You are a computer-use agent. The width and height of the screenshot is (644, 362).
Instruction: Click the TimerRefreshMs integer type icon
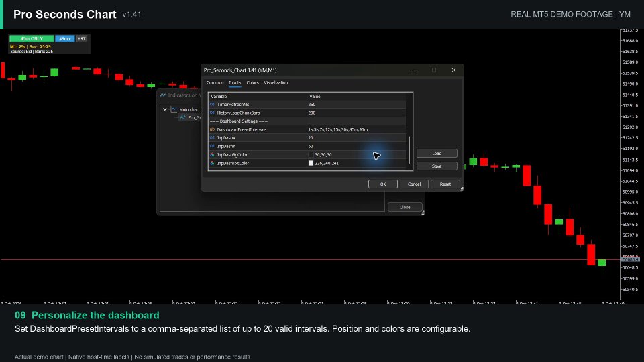pyautogui.click(x=212, y=105)
